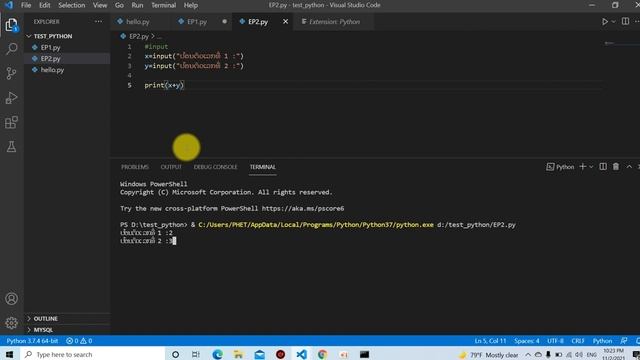
Task: Click the line 2 x=input code
Action: tap(194, 56)
